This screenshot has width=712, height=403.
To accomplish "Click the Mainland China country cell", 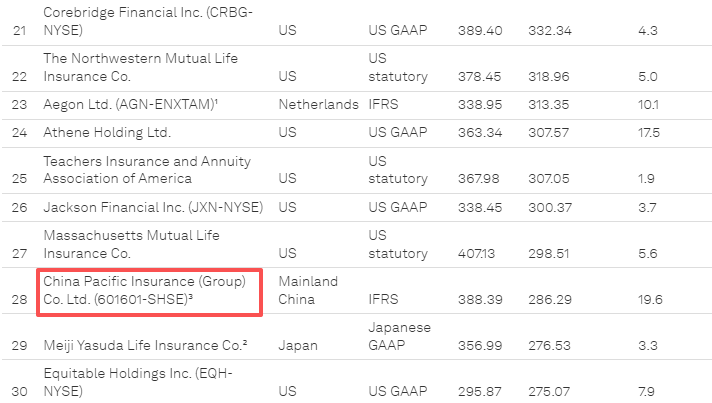I will pyautogui.click(x=308, y=290).
